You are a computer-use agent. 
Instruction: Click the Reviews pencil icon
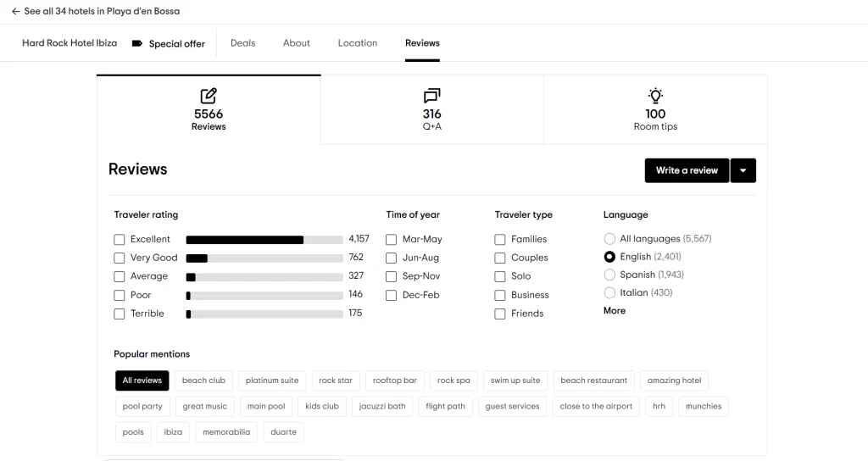click(209, 96)
